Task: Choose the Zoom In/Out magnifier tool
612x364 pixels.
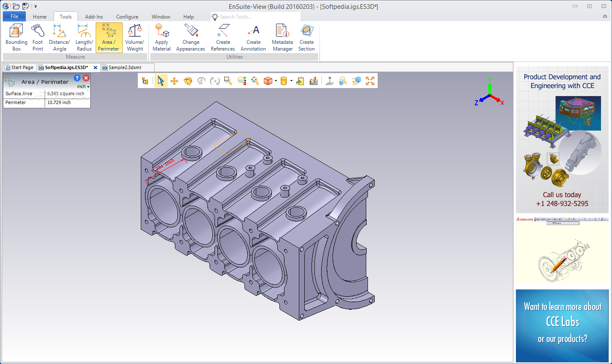Action: click(242, 81)
